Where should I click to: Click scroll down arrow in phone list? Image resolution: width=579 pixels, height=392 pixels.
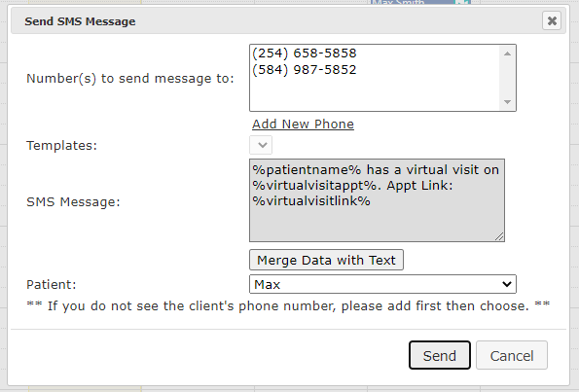[x=507, y=102]
